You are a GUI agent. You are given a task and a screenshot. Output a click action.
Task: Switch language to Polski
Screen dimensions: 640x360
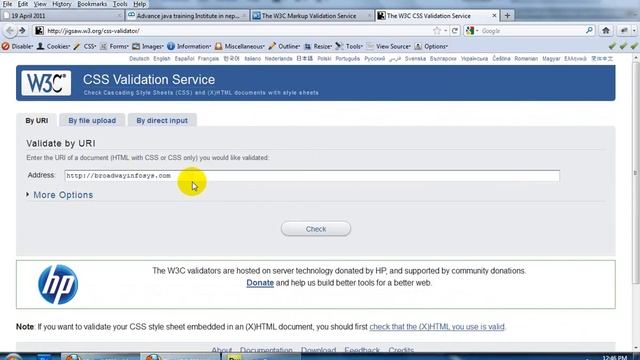324,59
